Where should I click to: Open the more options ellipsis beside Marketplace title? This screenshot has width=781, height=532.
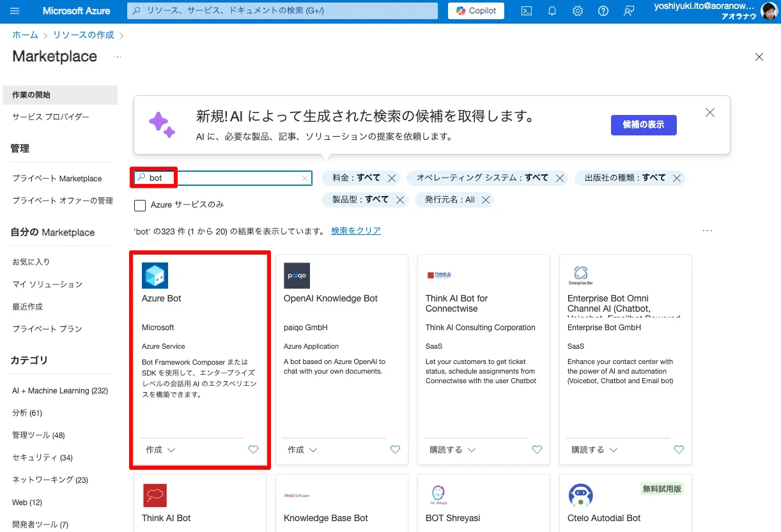tap(118, 57)
